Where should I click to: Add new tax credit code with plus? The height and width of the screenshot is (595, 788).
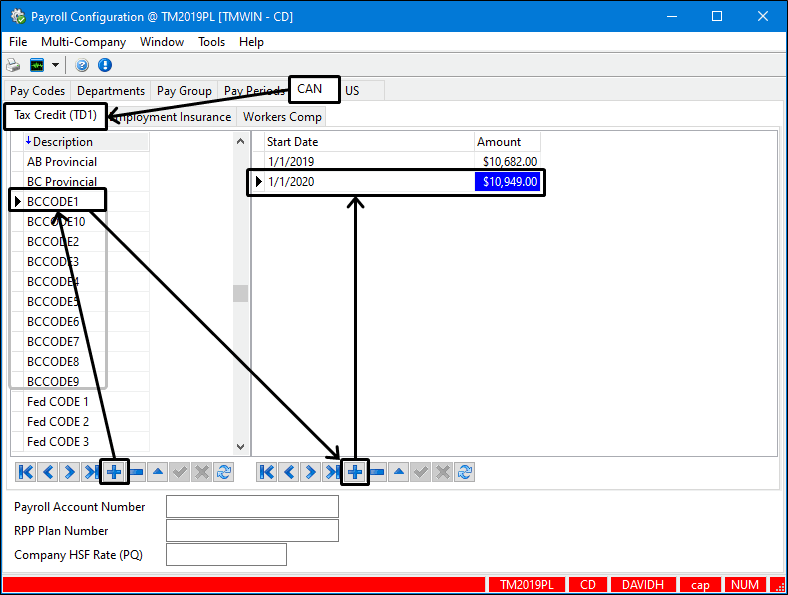click(114, 472)
